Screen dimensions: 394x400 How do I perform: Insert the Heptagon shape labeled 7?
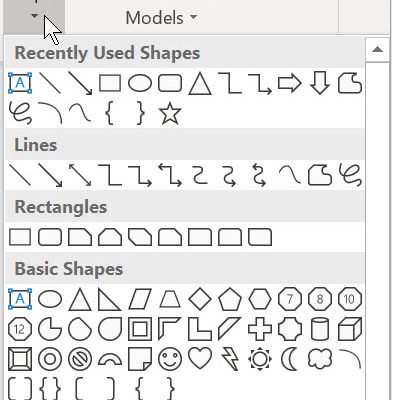pos(290,299)
